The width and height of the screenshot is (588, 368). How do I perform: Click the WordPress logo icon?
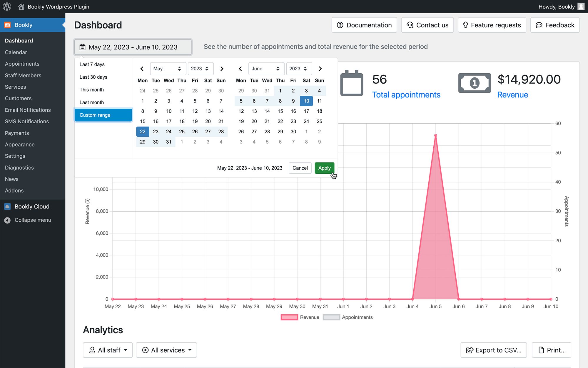(x=7, y=6)
